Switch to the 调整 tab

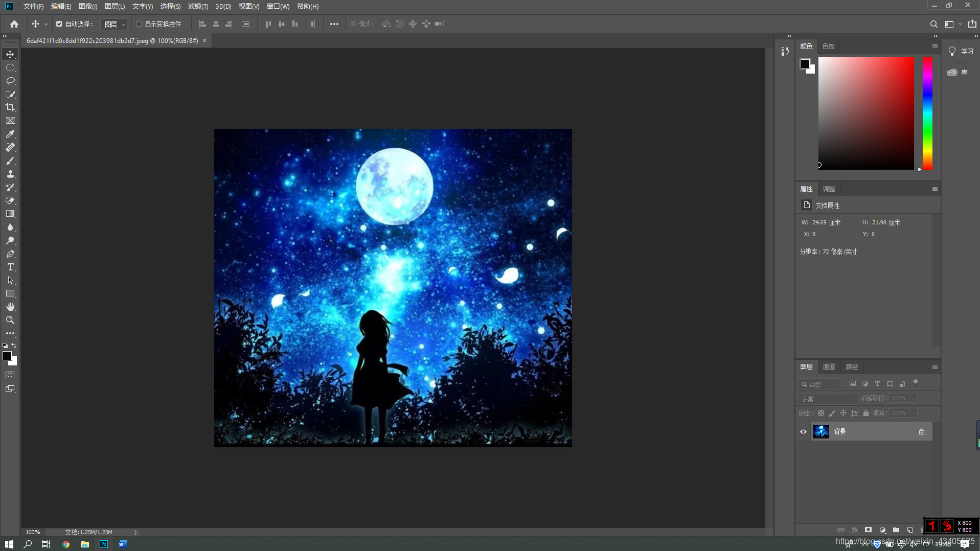(829, 189)
